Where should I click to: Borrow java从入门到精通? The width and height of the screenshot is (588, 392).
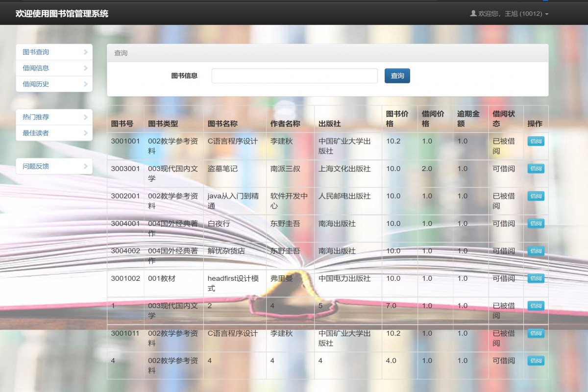point(535,196)
